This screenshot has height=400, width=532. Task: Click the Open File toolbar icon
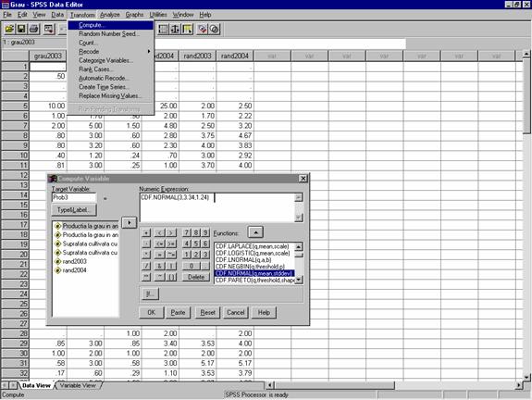(x=9, y=30)
